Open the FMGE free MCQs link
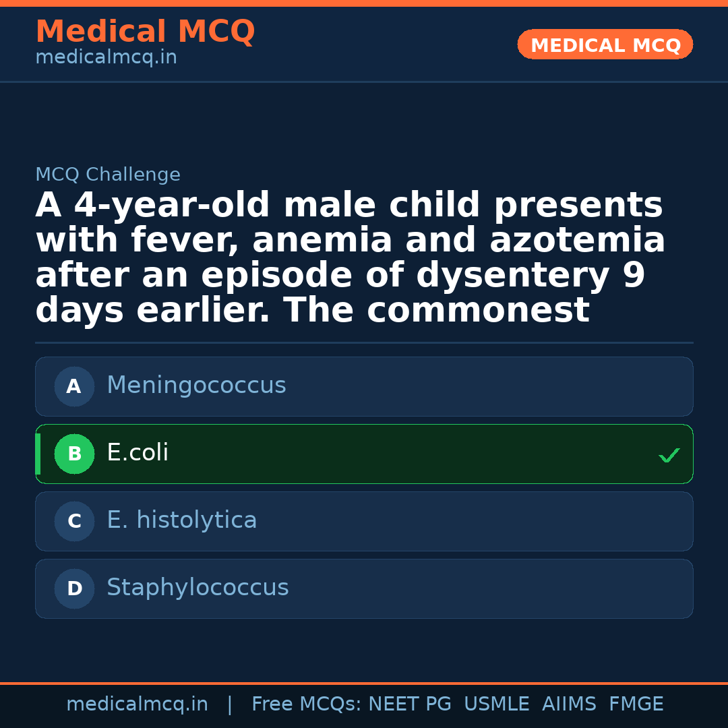The image size is (728, 728). point(636,703)
